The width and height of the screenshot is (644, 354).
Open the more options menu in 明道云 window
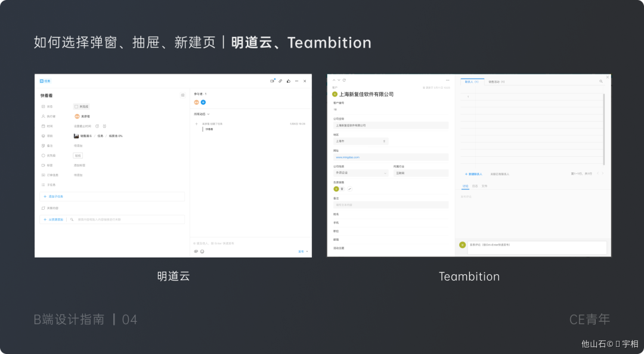pos(296,81)
